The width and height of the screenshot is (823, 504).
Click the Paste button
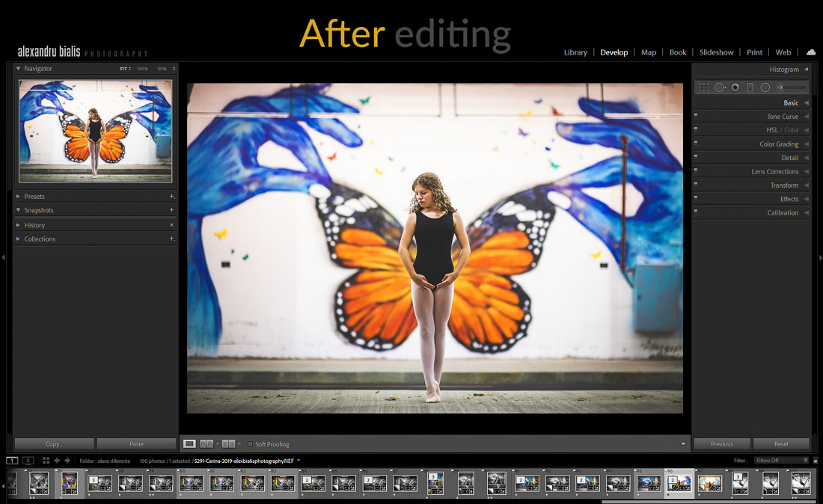[x=136, y=443]
